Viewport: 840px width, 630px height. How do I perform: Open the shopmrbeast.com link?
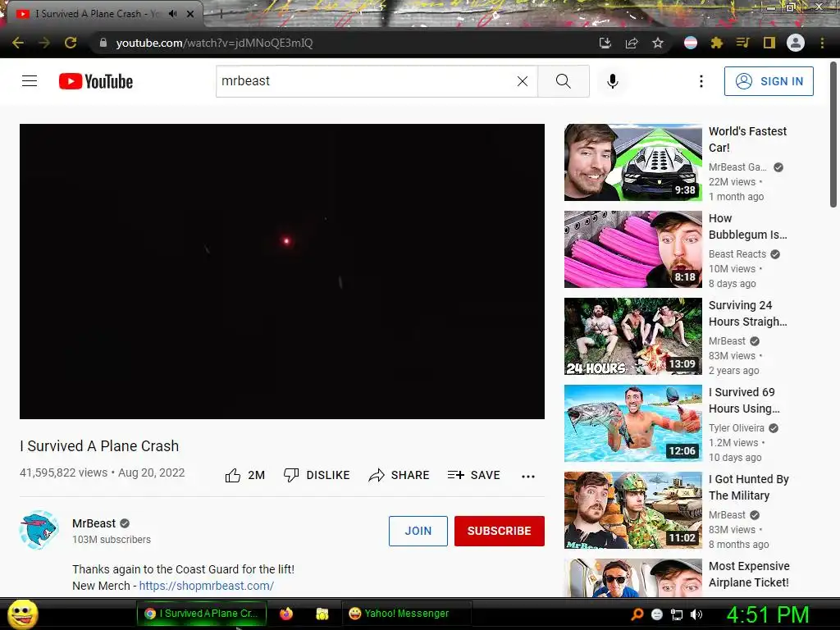point(206,586)
